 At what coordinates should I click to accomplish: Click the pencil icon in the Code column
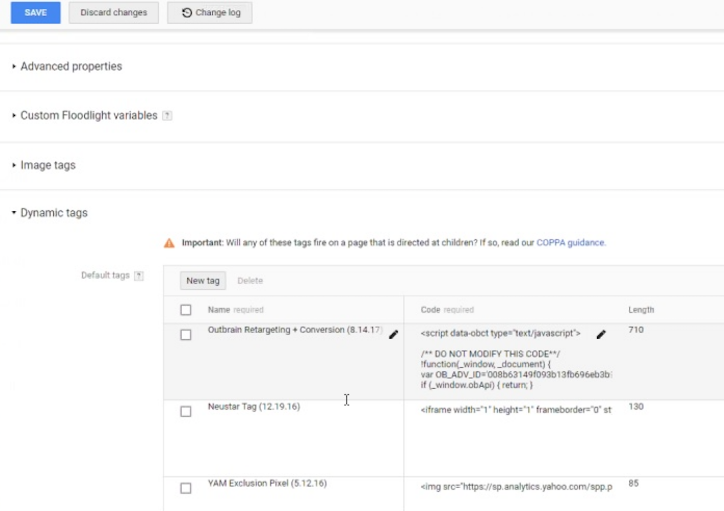pos(601,334)
